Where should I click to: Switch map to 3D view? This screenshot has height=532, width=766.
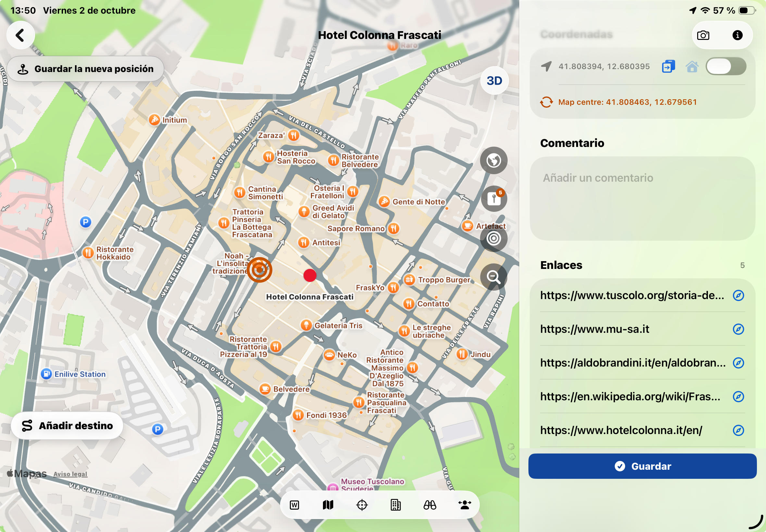[x=494, y=81]
